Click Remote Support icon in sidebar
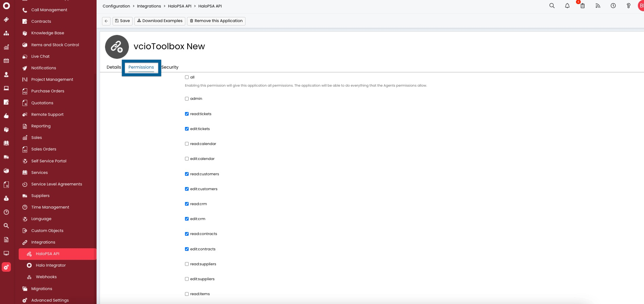 (x=25, y=114)
